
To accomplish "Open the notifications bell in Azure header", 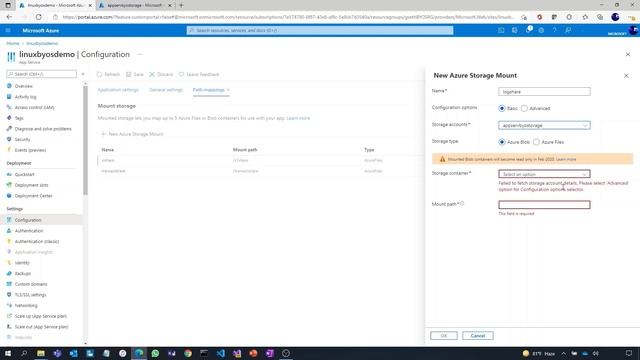I will point(528,30).
